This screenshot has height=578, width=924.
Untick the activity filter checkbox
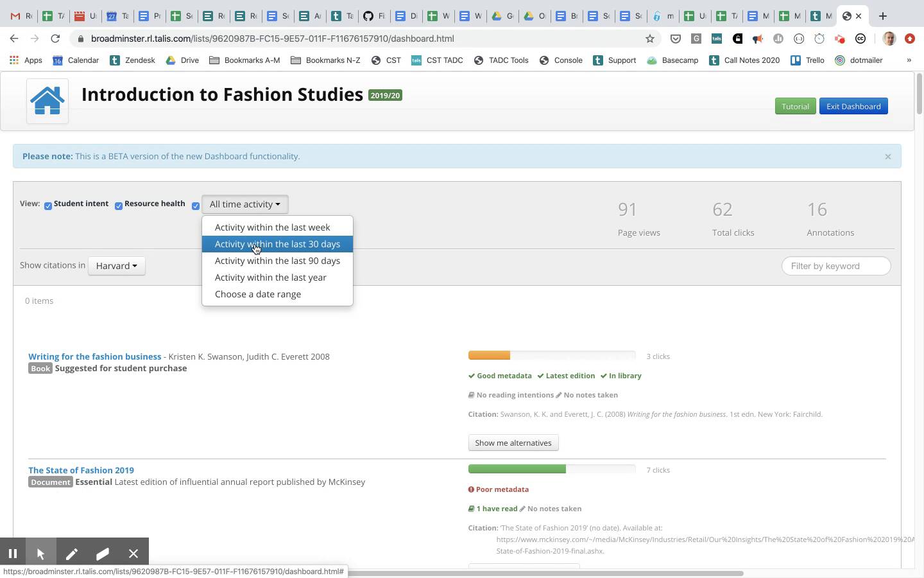click(x=196, y=206)
